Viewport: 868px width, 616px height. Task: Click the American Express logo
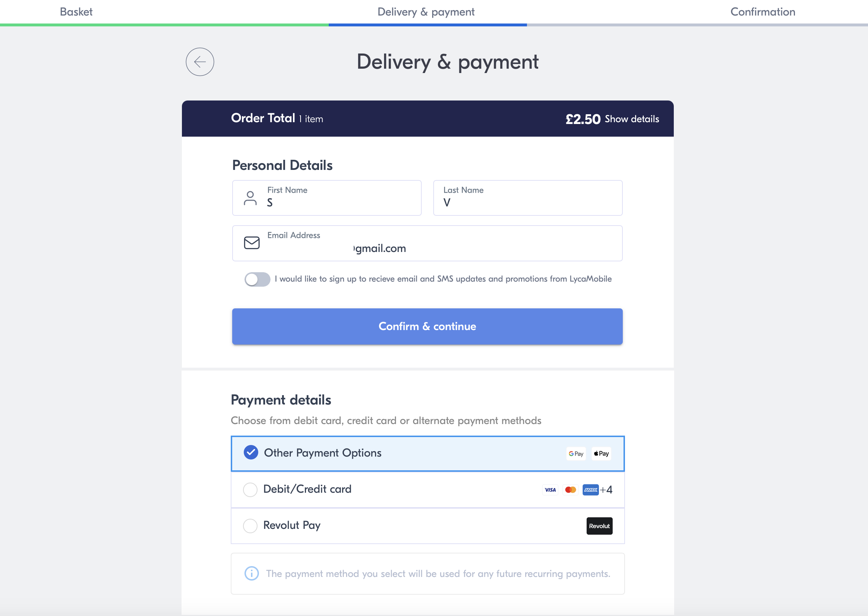coord(590,490)
